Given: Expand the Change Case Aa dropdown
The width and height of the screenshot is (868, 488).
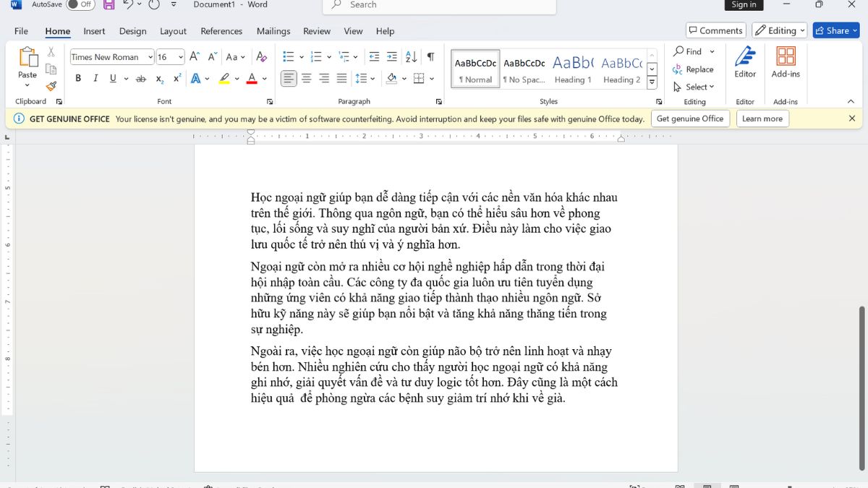Looking at the screenshot, I should coord(235,56).
